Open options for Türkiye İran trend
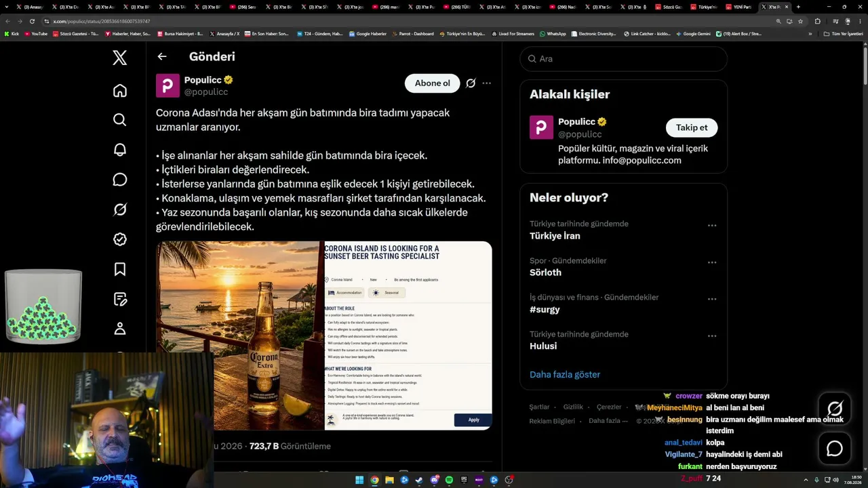868x488 pixels. (x=712, y=225)
